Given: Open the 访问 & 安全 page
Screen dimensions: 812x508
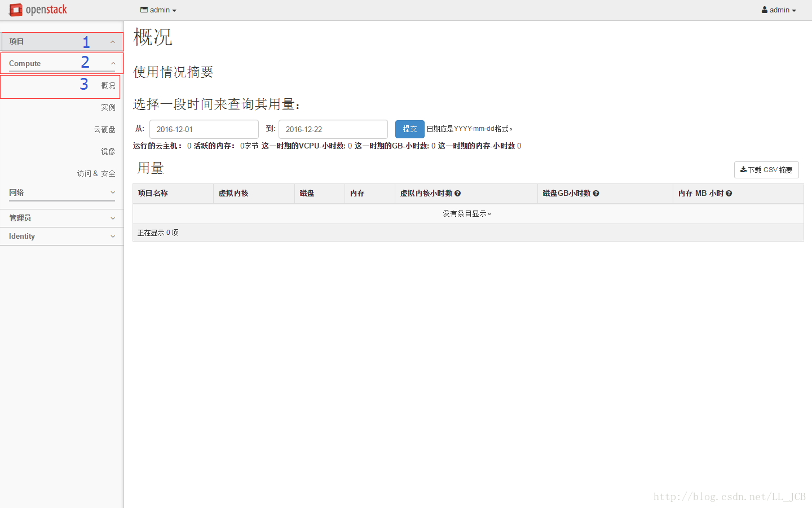Looking at the screenshot, I should 96,173.
